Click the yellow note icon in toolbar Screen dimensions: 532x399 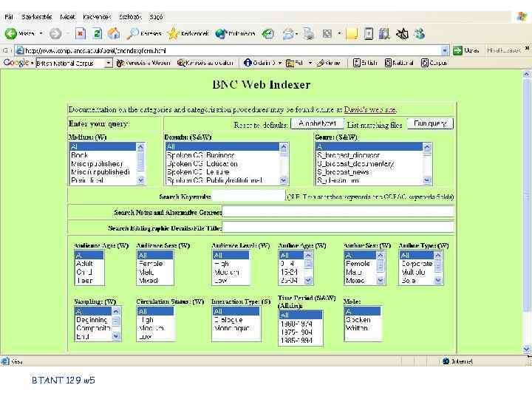tap(352, 33)
